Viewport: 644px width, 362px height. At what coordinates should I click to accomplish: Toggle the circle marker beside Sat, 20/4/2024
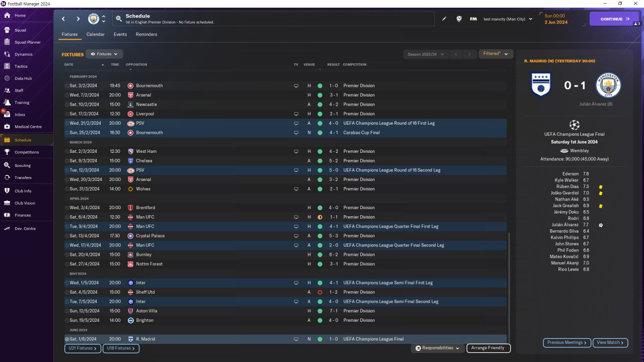pyautogui.click(x=67, y=255)
